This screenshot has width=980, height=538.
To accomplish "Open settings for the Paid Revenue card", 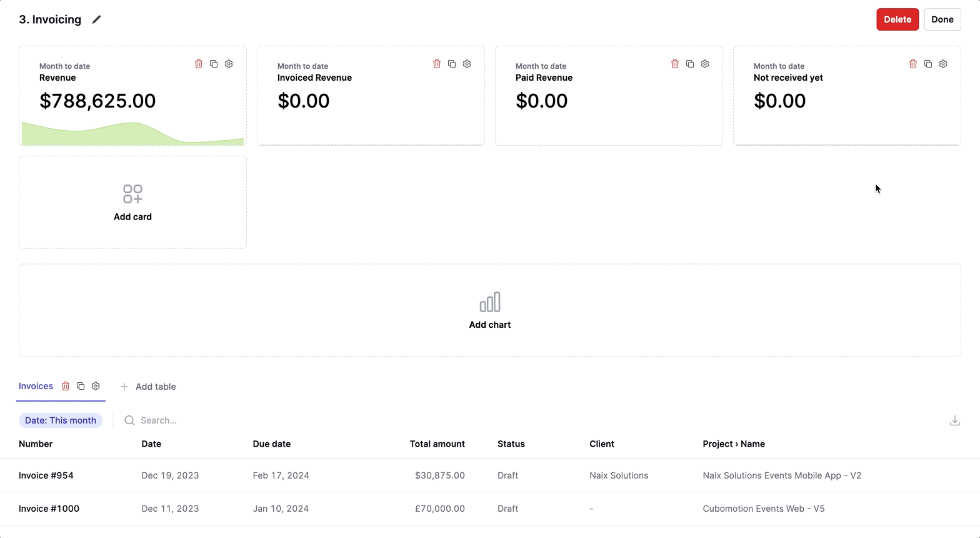I will (705, 64).
